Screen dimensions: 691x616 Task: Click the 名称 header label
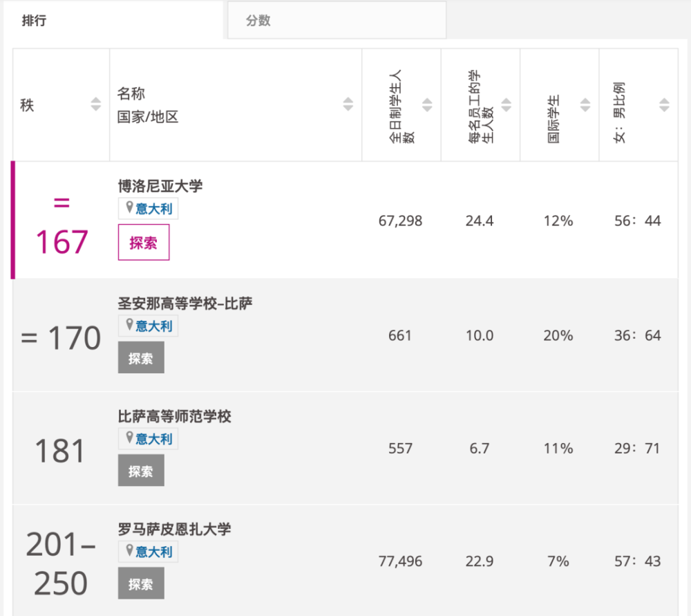tap(131, 93)
